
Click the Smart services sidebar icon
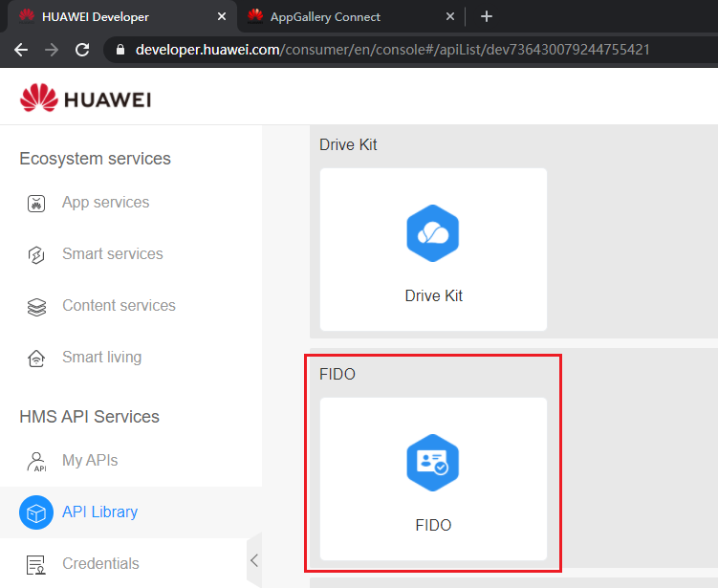[36, 254]
